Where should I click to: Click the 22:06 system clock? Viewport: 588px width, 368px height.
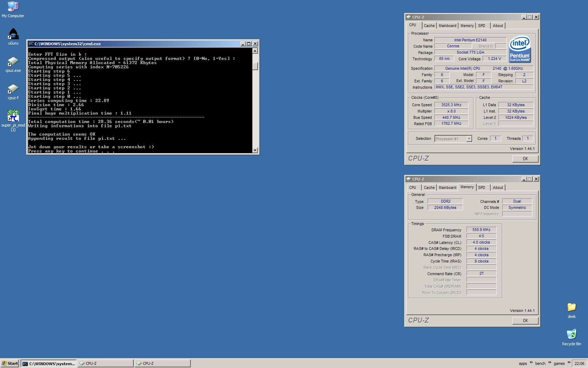coord(579,363)
